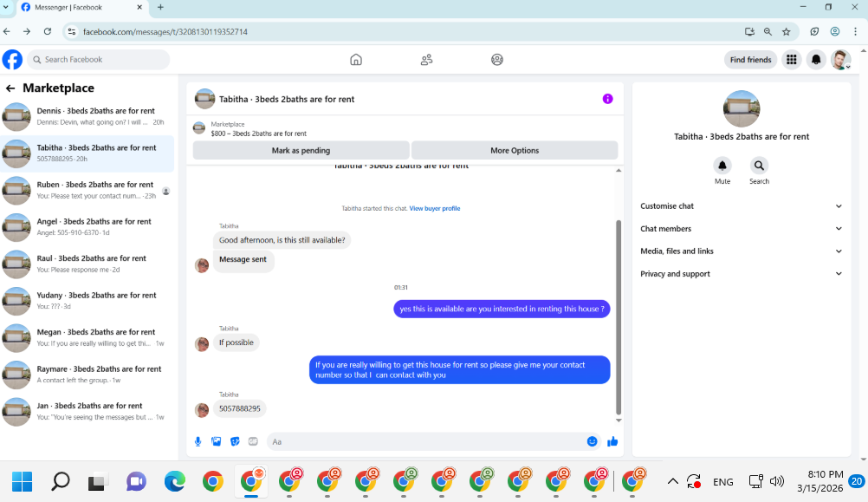Open Jan conversation in list
This screenshot has width=868, height=502.
88,411
